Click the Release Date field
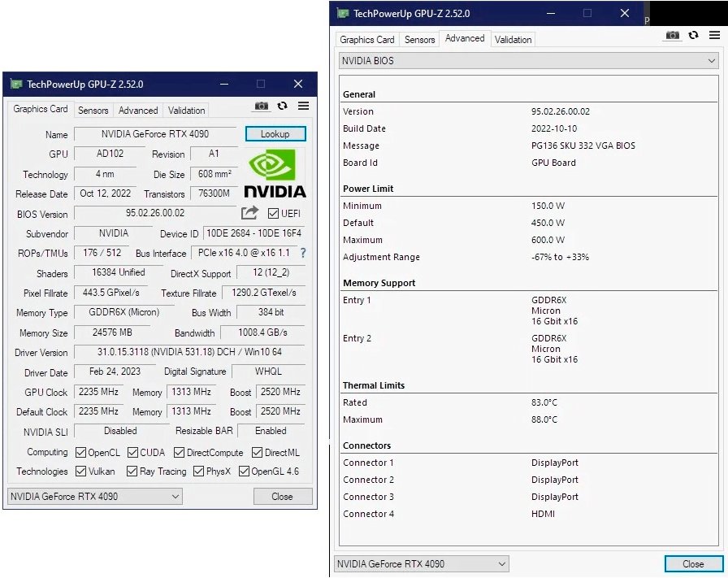728x578 pixels. (x=106, y=193)
